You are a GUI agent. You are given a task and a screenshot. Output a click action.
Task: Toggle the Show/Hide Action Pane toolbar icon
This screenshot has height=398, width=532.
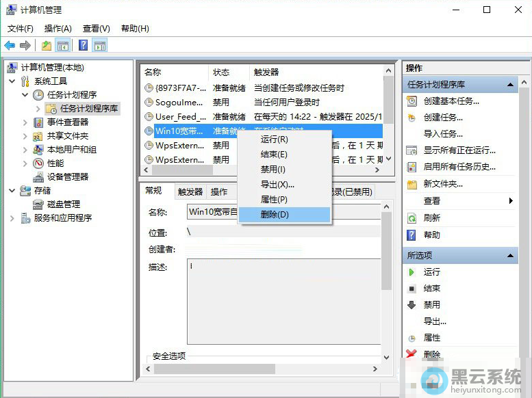[x=100, y=46]
